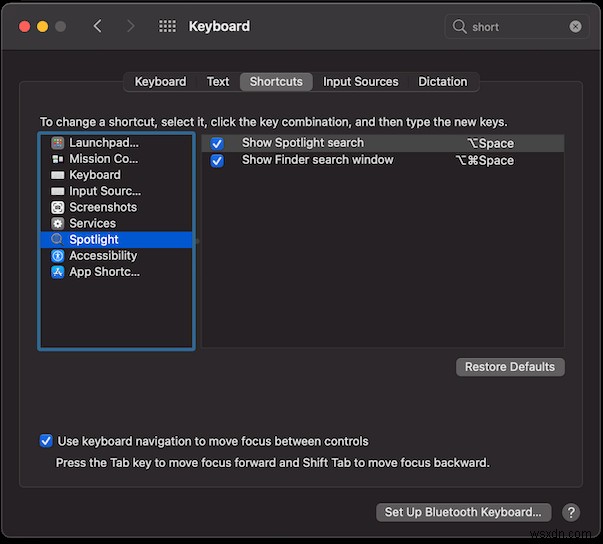Switch to the Text tab
Screen dimensions: 603x544
[x=218, y=82]
